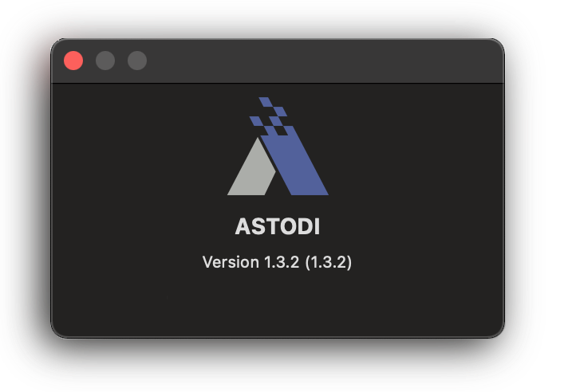Close the About window with the red button
The image size is (568, 392).
click(x=73, y=61)
